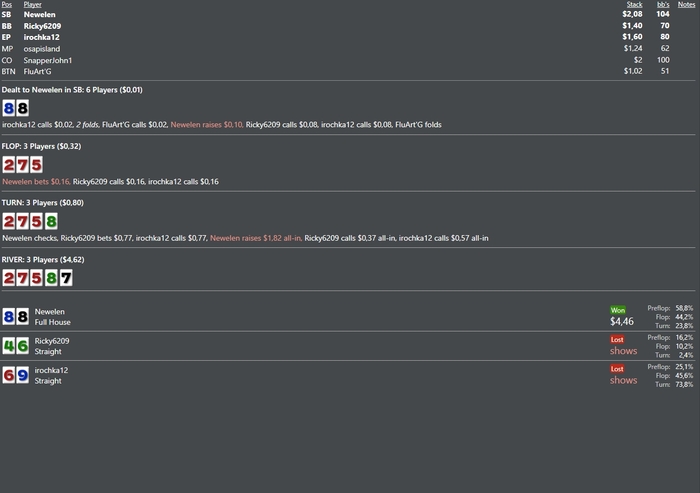Click irochka12's red 6 card

[8, 375]
